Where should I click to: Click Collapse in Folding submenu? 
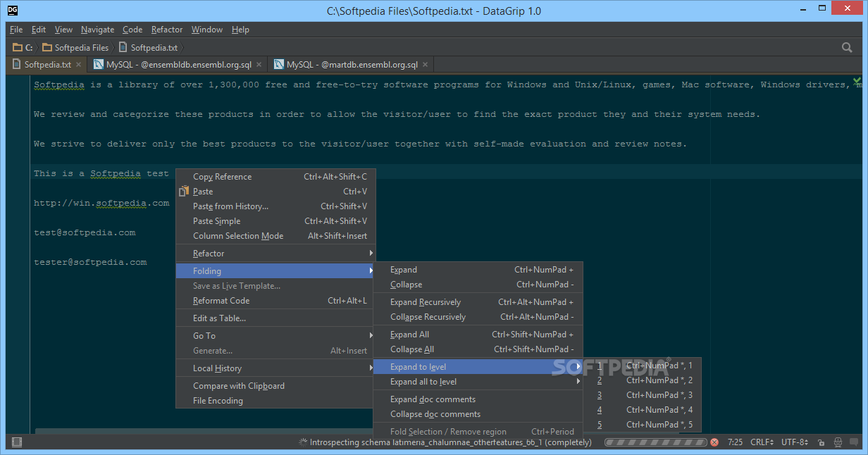(x=478, y=285)
